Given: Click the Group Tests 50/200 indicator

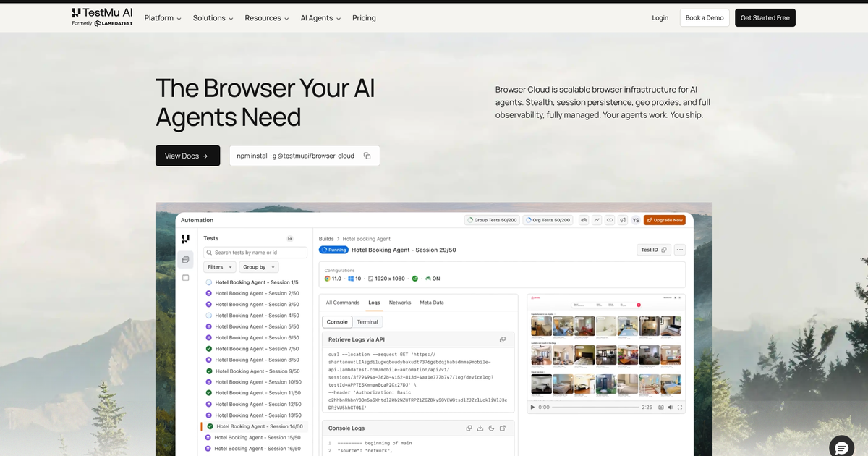Looking at the screenshot, I should [492, 220].
